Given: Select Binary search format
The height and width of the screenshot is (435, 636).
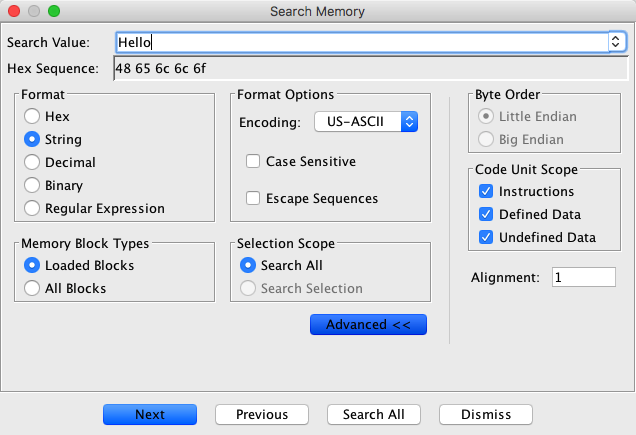Looking at the screenshot, I should [x=33, y=185].
